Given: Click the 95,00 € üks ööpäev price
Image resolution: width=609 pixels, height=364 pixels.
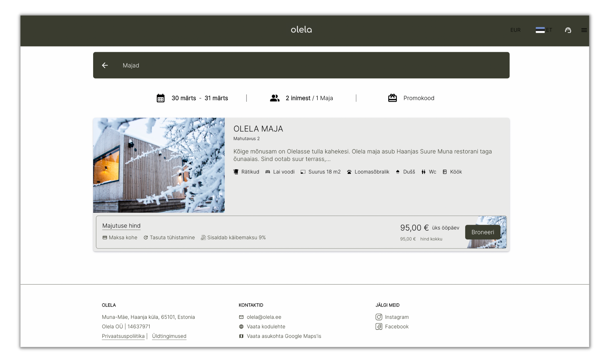Looking at the screenshot, I should pos(429,228).
